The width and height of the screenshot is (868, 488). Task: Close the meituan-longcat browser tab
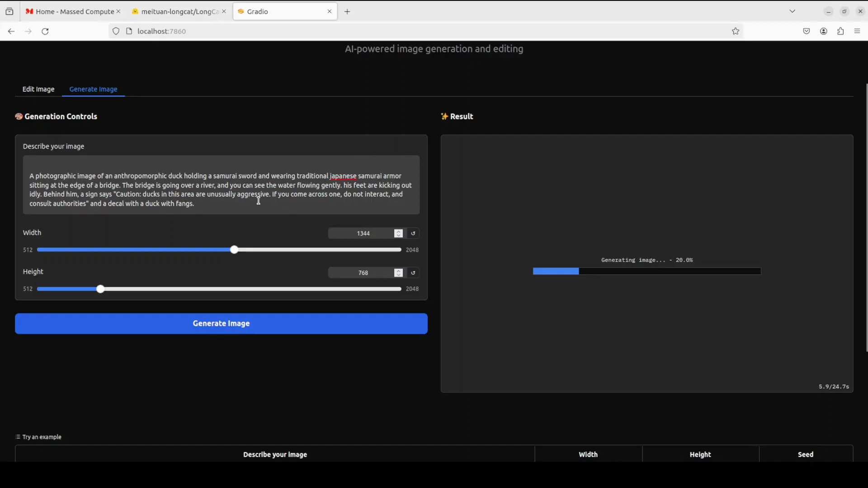224,11
